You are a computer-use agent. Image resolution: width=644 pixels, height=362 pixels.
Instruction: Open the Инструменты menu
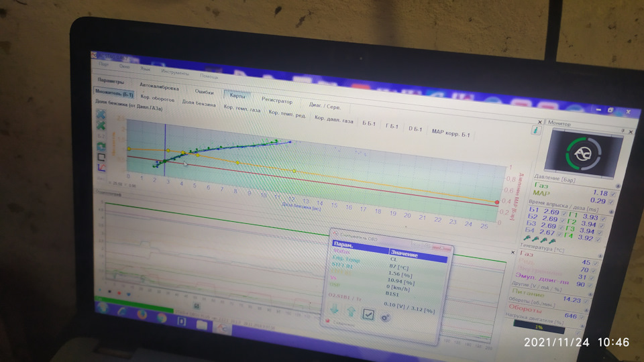[x=175, y=72]
